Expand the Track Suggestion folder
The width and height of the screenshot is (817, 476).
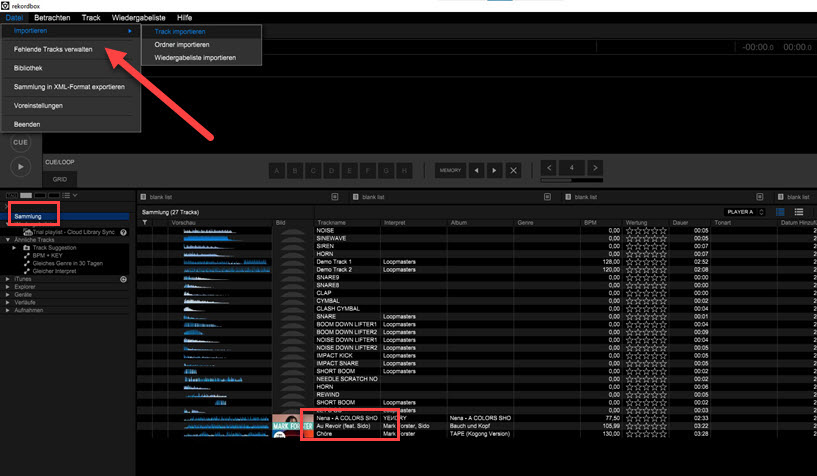coord(15,248)
